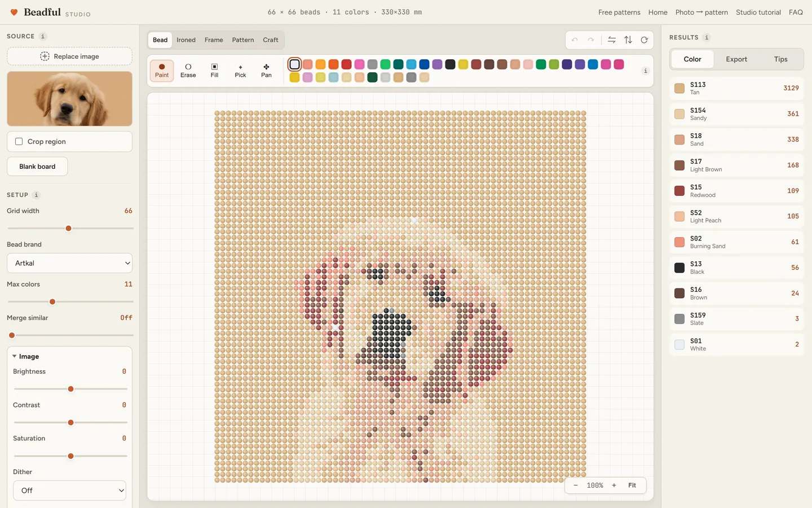812x508 pixels.
Task: Switch to the Pattern view tab
Action: click(x=243, y=40)
